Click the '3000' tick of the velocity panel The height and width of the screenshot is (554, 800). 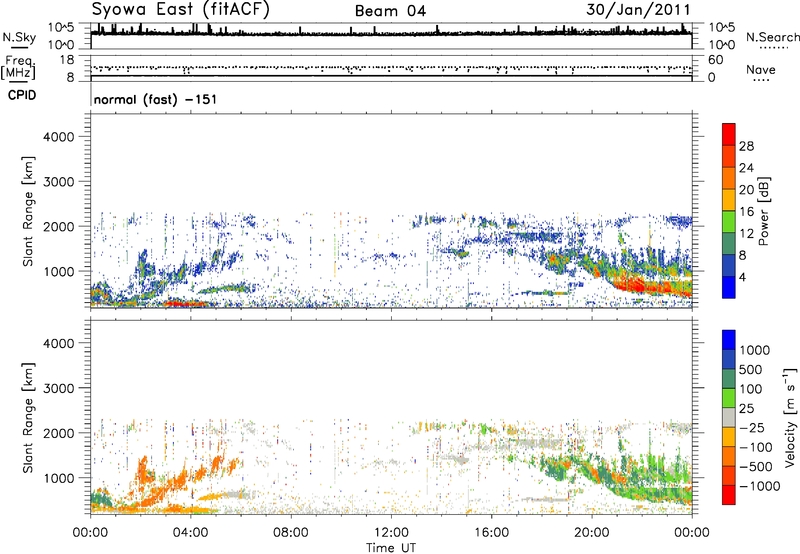tap(59, 388)
